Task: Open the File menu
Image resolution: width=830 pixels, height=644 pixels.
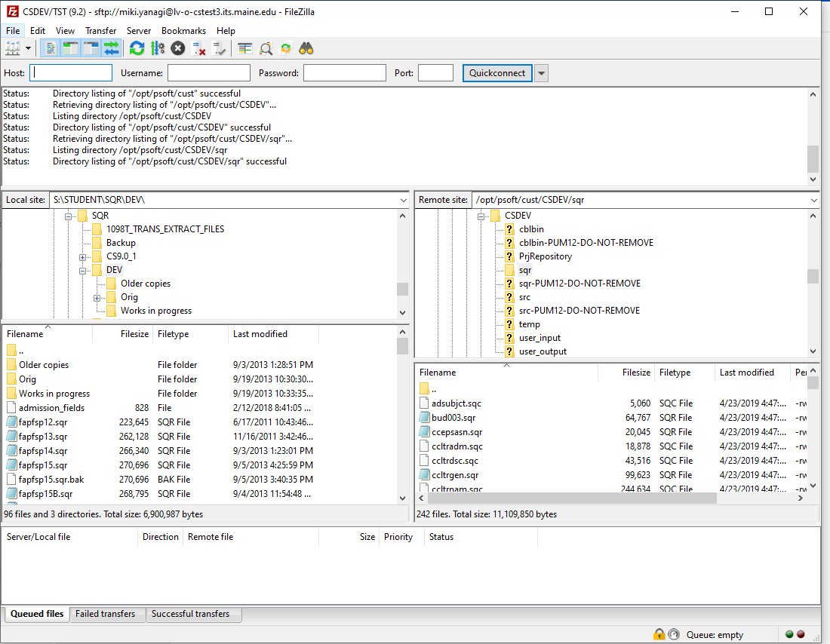Action: 13,31
